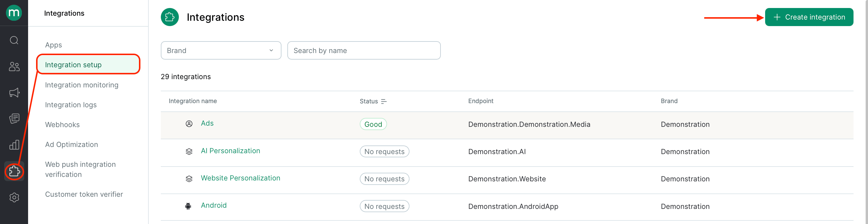Open Ad Optimization menu item
Image resolution: width=868 pixels, height=224 pixels.
coord(72,145)
